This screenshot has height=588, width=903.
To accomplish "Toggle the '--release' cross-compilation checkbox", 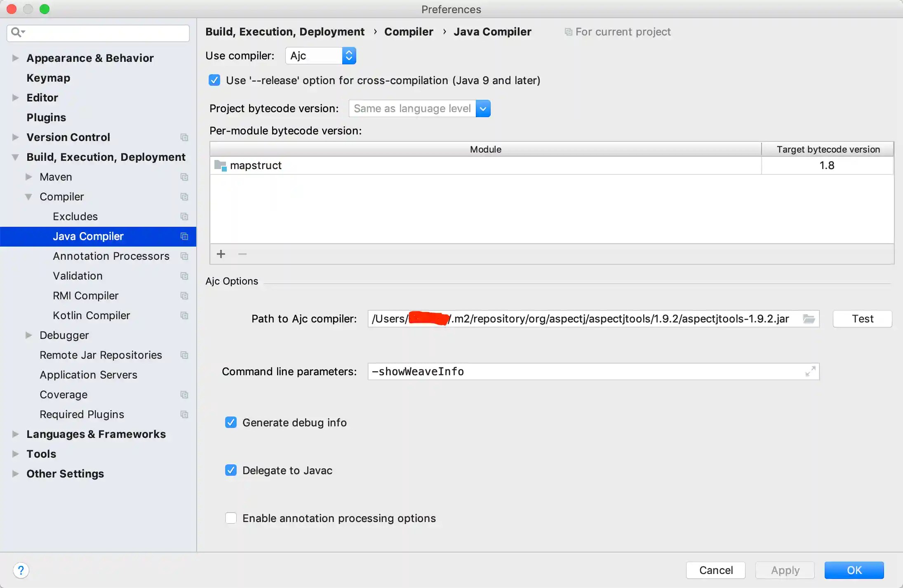I will [x=214, y=80].
